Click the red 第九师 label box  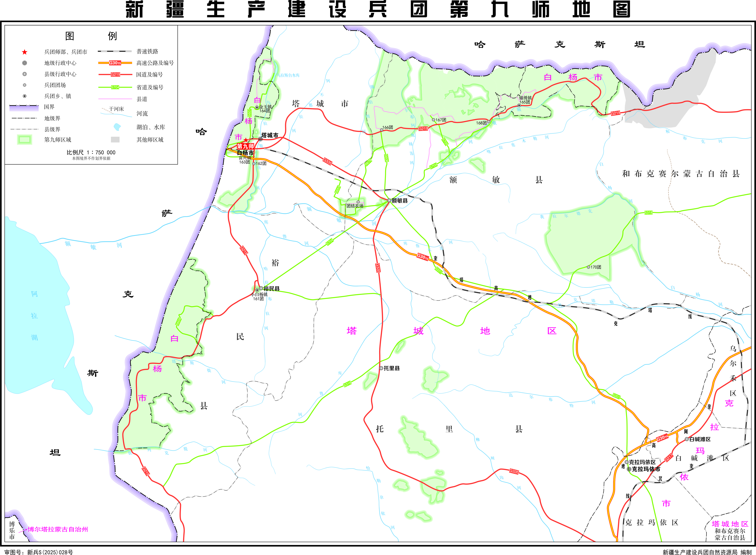[246, 146]
